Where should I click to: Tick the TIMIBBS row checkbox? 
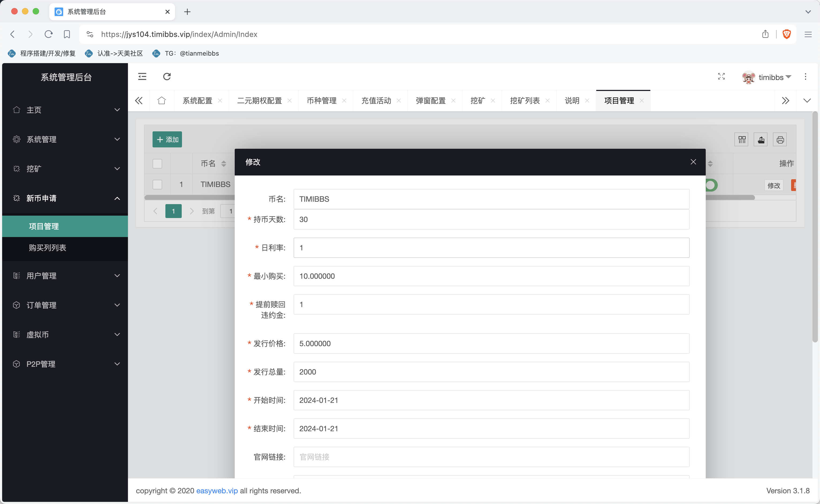coord(157,184)
